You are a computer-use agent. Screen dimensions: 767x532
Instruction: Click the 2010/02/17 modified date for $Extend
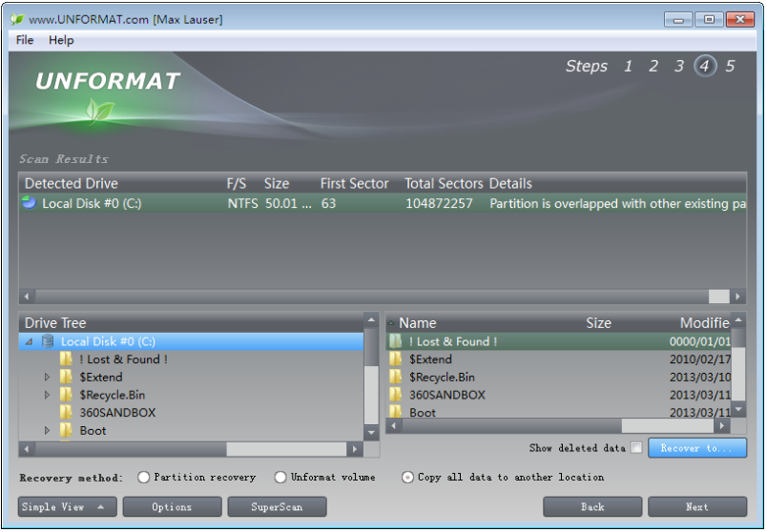(700, 359)
